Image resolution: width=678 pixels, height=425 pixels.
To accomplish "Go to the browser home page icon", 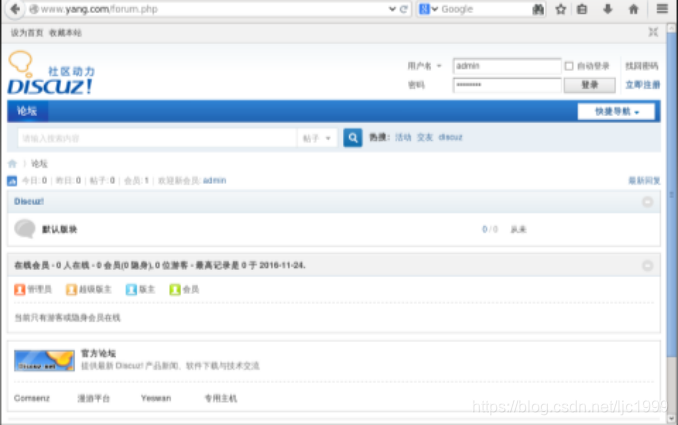I will [633, 9].
